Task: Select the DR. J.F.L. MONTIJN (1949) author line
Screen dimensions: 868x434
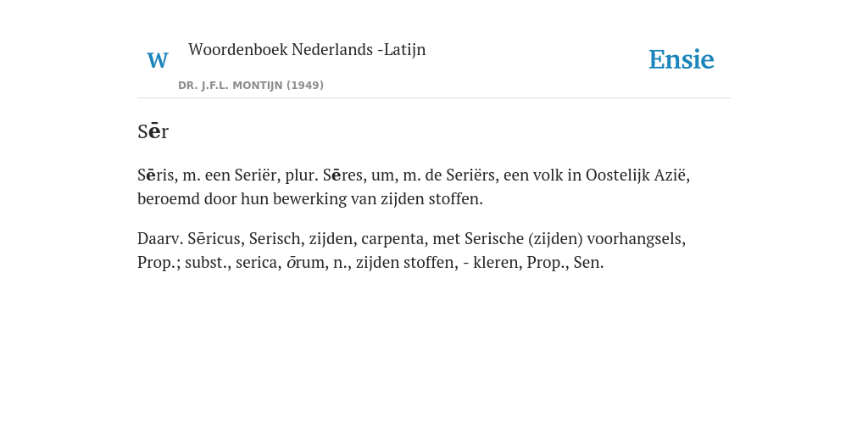Action: coord(251,86)
